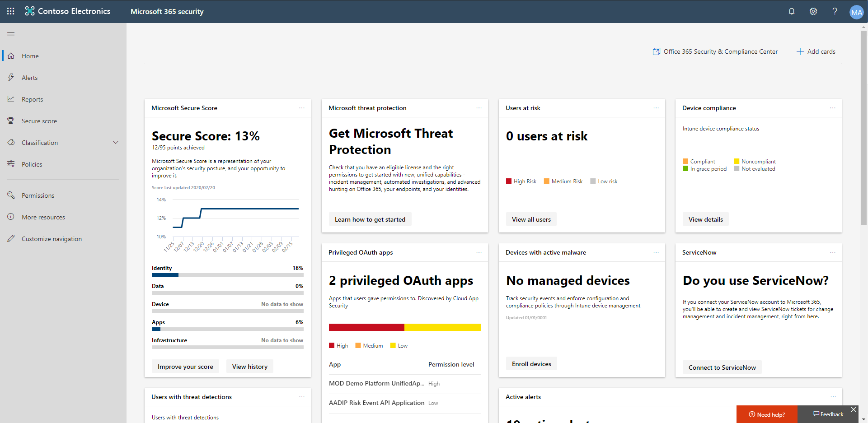Open Reports from the sidebar icon
Screen dimensions: 868x423
(x=11, y=99)
